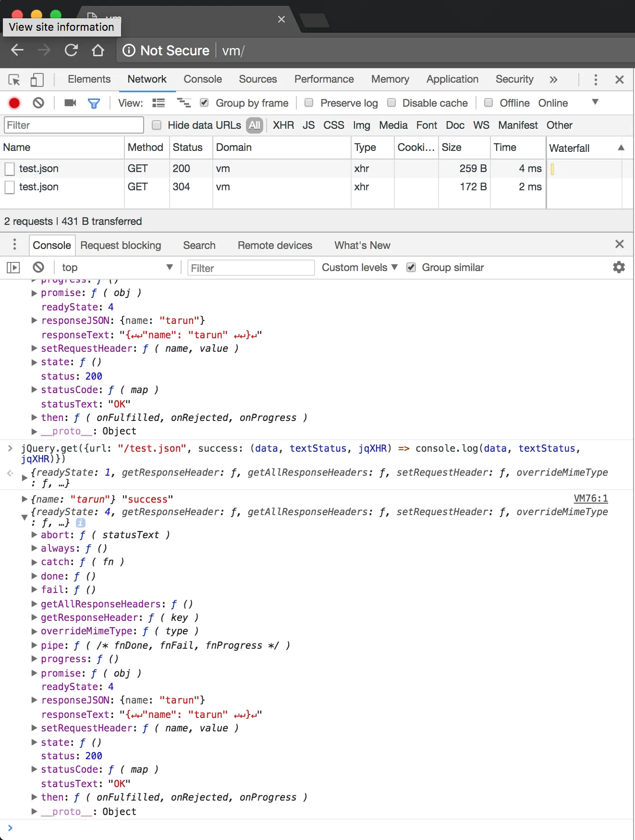Viewport: 635px width, 840px height.
Task: Go back to the previous page
Action: (17, 50)
